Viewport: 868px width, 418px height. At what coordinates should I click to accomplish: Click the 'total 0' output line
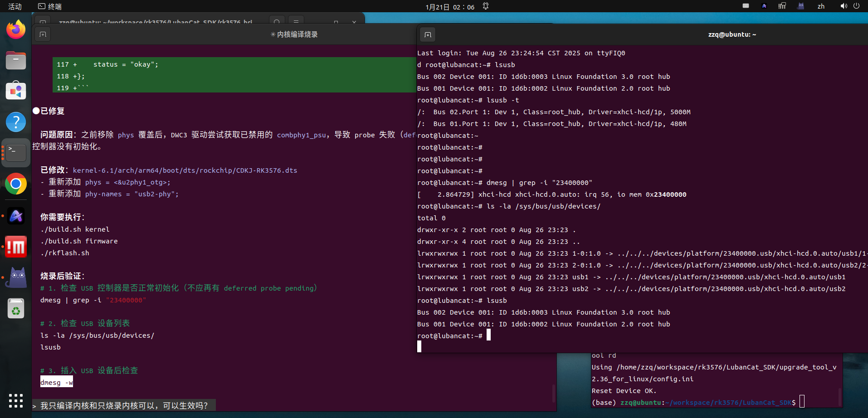click(x=431, y=218)
